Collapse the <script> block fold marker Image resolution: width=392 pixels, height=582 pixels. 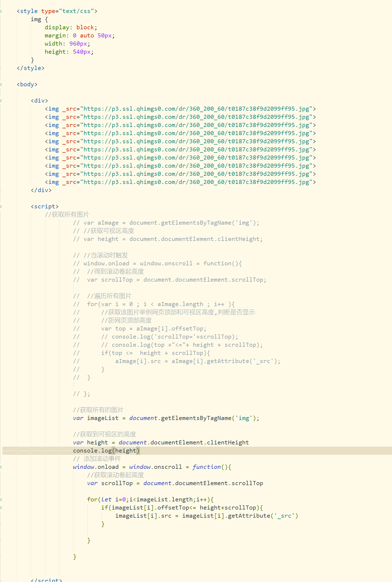point(1,206)
